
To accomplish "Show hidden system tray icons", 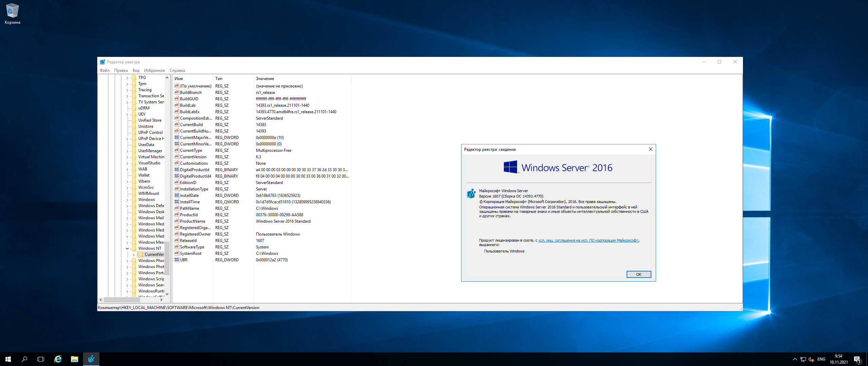I will coord(795,359).
